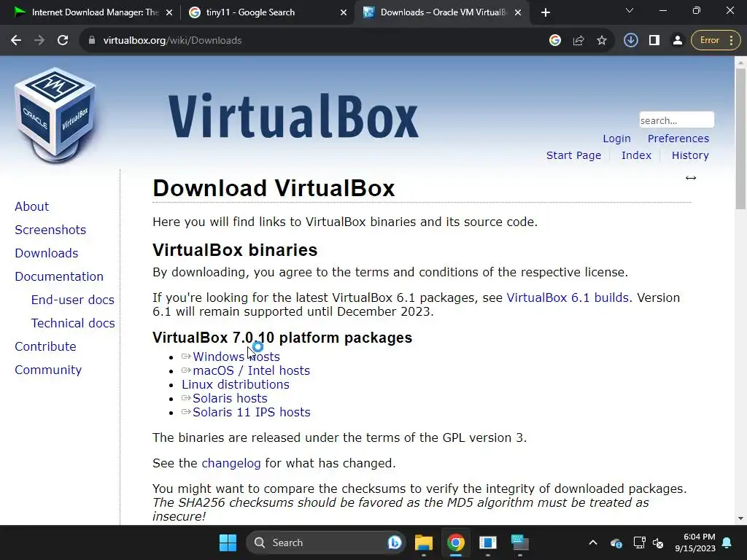Click the site search field
Viewport: 747px width, 560px height.
click(x=676, y=120)
